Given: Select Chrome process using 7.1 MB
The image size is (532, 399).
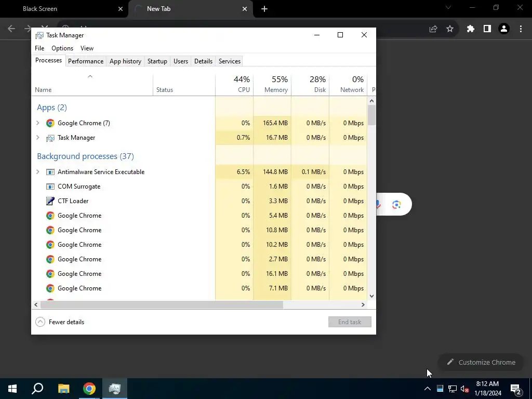Looking at the screenshot, I should click(199, 288).
